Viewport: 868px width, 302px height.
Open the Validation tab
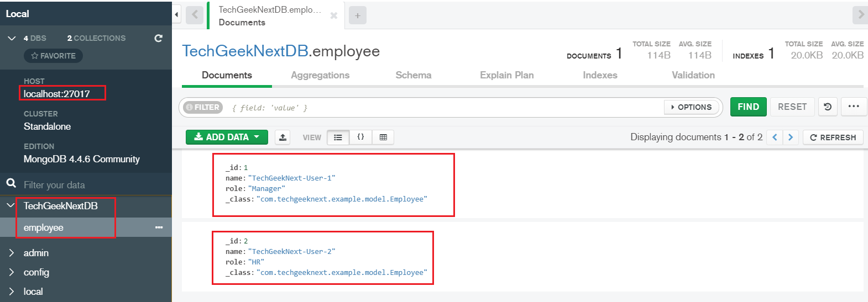pos(693,75)
